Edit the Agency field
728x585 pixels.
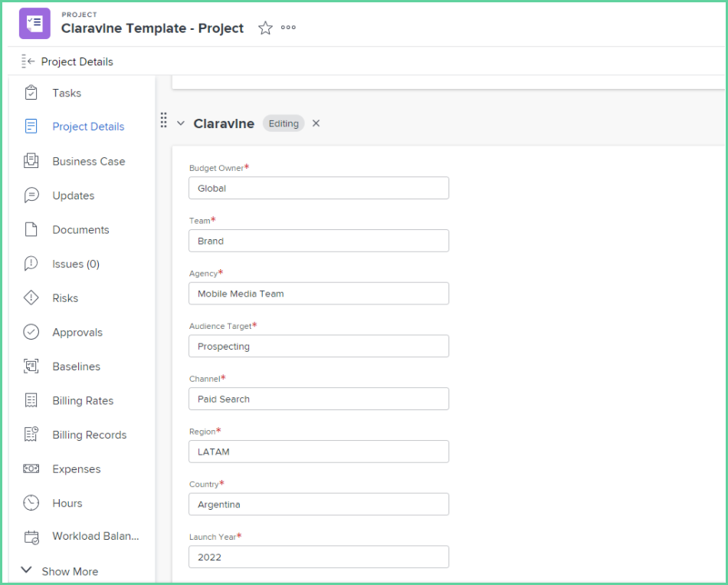(x=319, y=294)
